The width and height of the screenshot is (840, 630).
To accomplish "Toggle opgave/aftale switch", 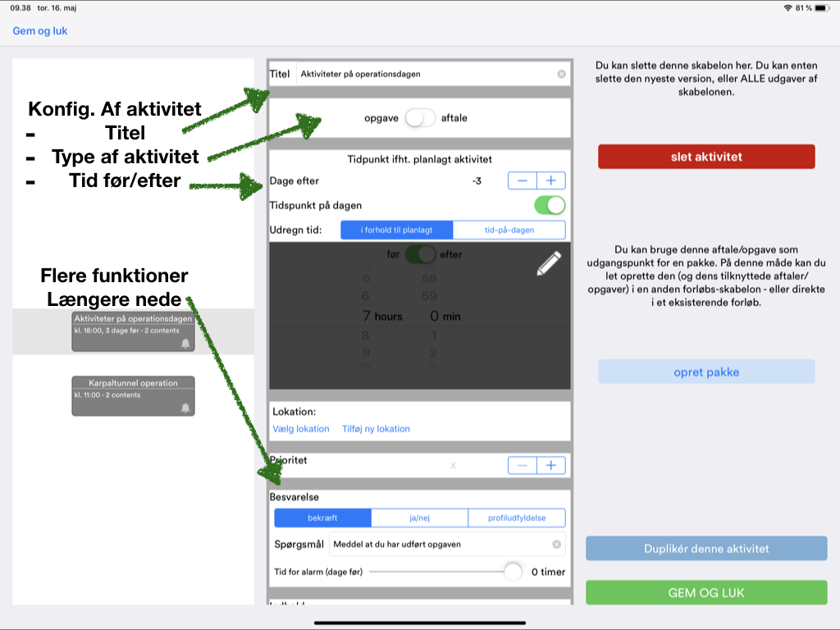I will (x=420, y=118).
